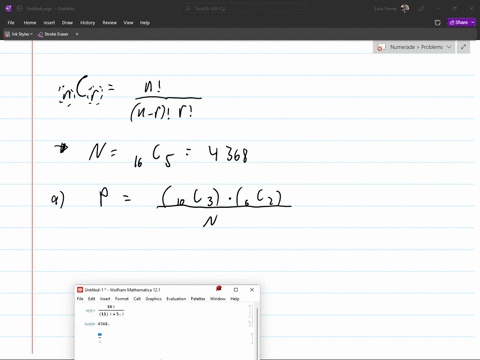Close the OneNote window
This screenshot has width=480, height=360.
[x=471, y=9]
